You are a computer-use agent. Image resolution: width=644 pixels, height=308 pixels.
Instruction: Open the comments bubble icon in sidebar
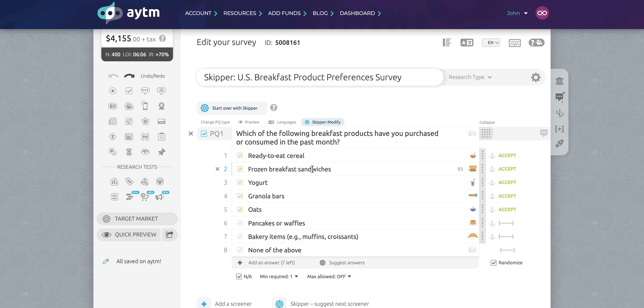559,97
